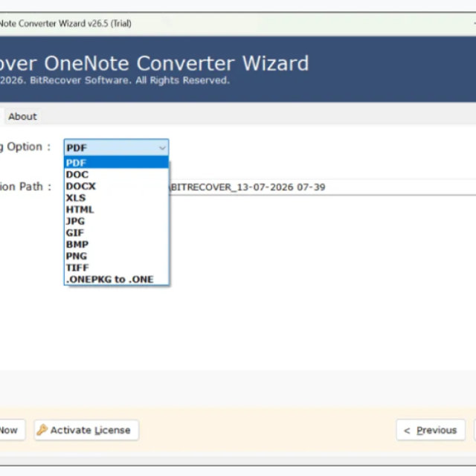Click the key icon on Activate License
Viewport: 476px width, 476px height.
point(42,430)
